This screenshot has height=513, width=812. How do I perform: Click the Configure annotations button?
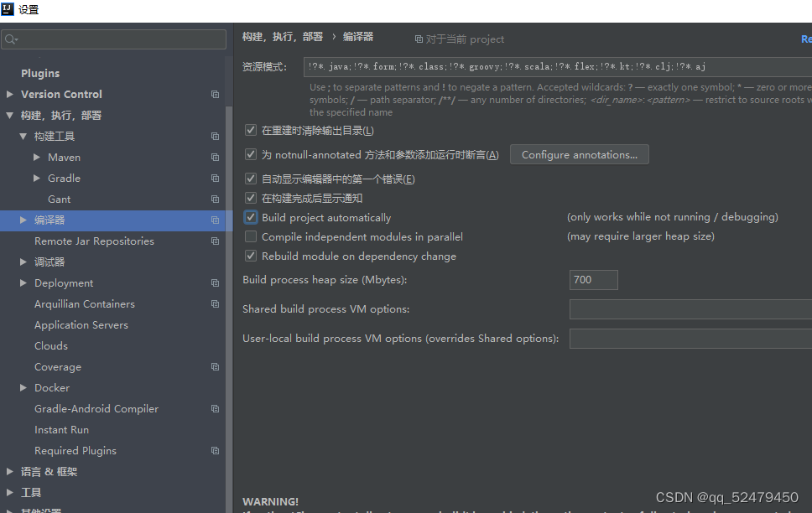point(579,154)
